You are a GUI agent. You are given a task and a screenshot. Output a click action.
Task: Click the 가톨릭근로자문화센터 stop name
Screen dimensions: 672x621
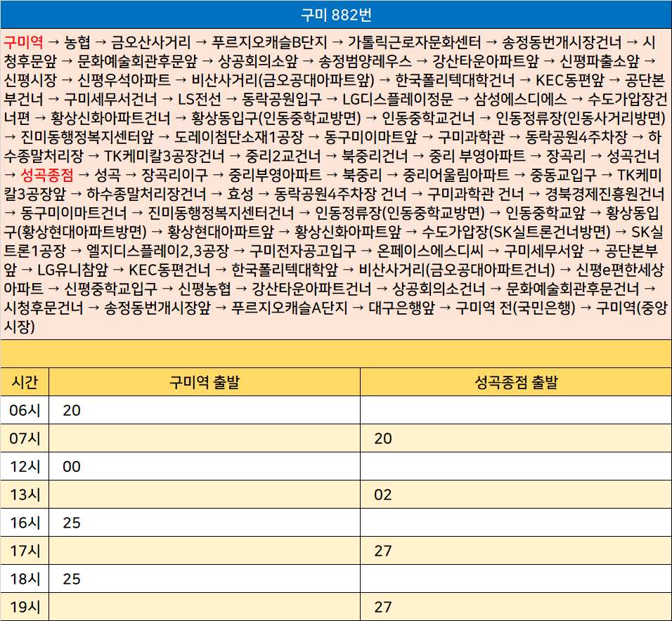tap(414, 42)
